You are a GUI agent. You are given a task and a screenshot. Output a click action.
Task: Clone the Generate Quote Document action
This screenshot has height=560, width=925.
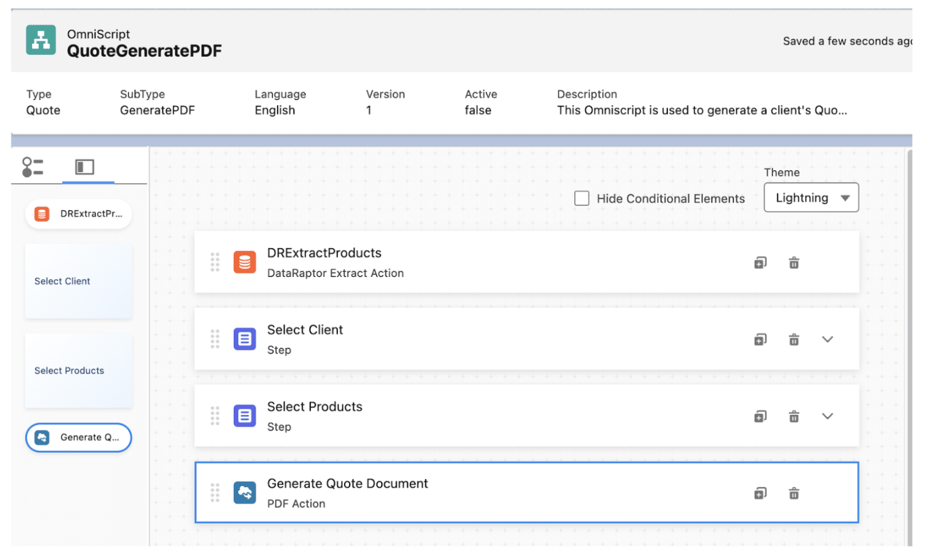click(x=760, y=493)
